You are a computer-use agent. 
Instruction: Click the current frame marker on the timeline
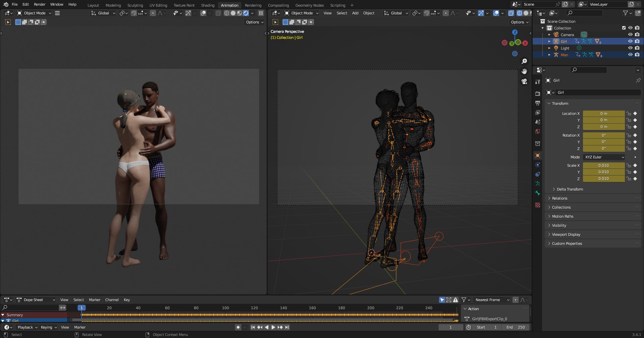click(x=82, y=308)
